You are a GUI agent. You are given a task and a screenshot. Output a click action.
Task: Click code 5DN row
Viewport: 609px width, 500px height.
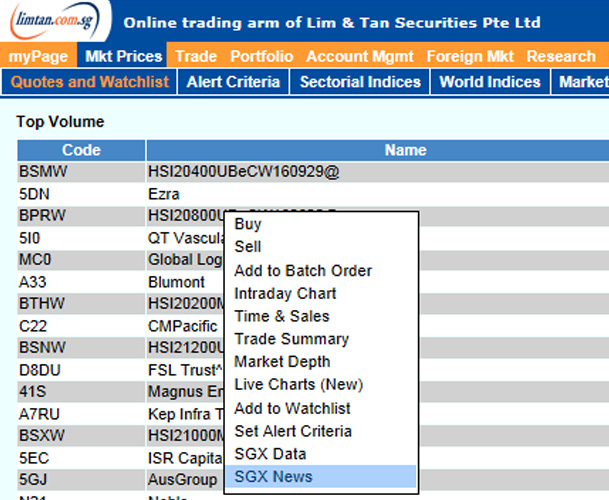point(34,194)
